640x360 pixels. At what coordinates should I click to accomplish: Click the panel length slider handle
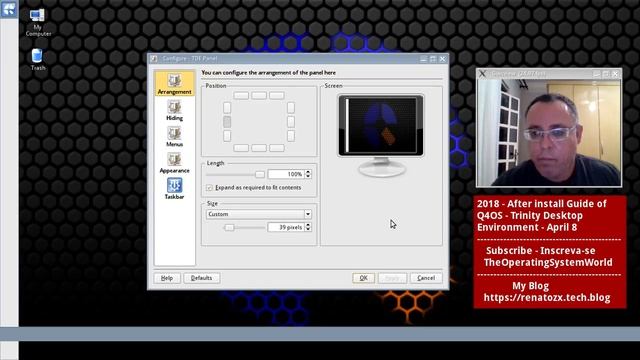(x=260, y=175)
